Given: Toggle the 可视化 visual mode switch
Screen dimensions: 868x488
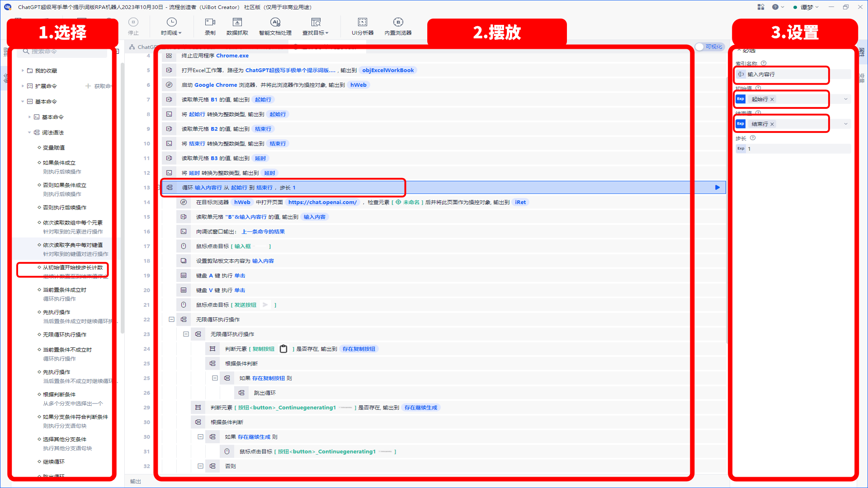Looking at the screenshot, I should pos(709,47).
